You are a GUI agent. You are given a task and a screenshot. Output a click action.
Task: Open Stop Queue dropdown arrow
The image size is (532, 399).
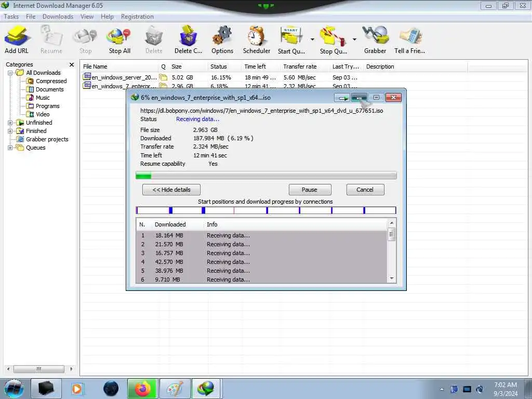click(354, 39)
